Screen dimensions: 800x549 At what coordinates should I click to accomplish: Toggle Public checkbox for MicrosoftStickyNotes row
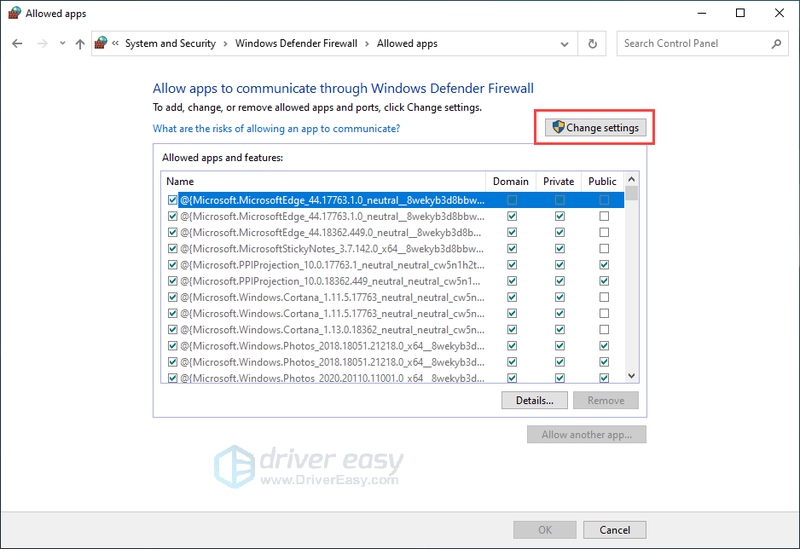pyautogui.click(x=604, y=249)
